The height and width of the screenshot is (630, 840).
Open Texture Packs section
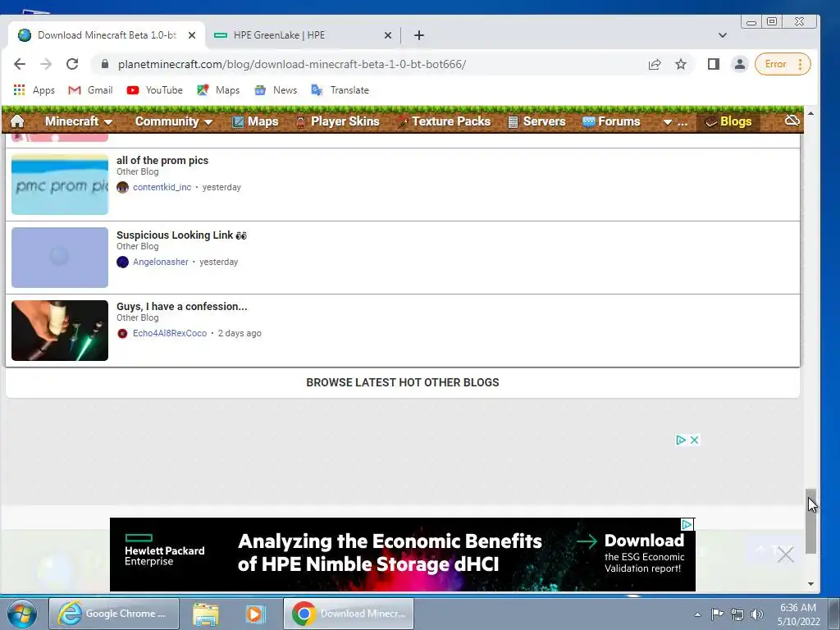coord(444,121)
